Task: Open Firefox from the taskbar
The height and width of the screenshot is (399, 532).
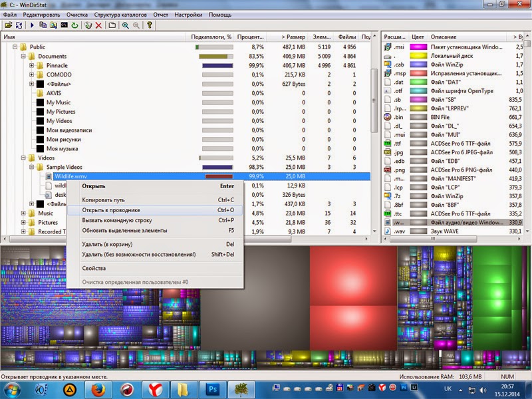Action: pyautogui.click(x=98, y=390)
